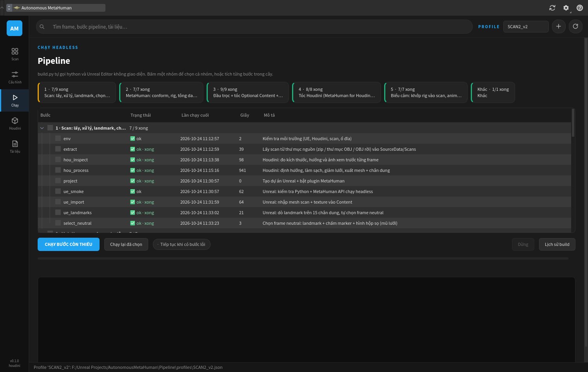Tick the checkbox for the env step
This screenshot has height=372, width=588.
(58, 138)
